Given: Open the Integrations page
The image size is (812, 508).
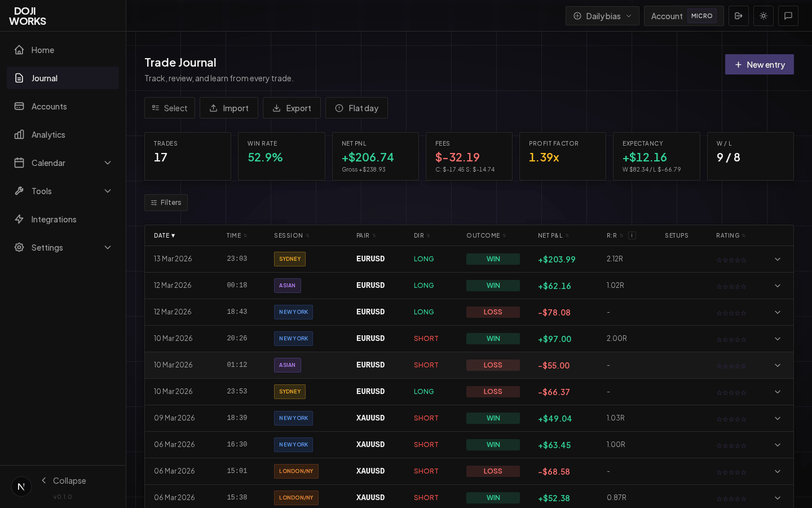Looking at the screenshot, I should (x=54, y=219).
